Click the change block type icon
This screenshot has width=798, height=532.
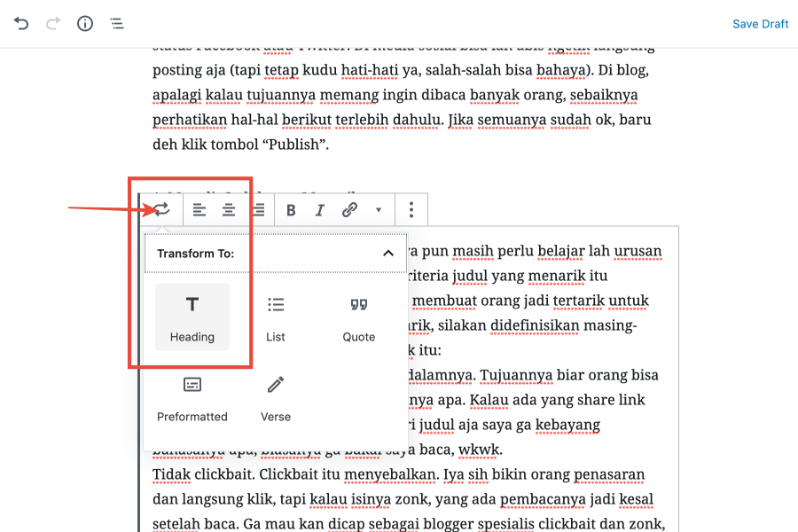(x=162, y=209)
